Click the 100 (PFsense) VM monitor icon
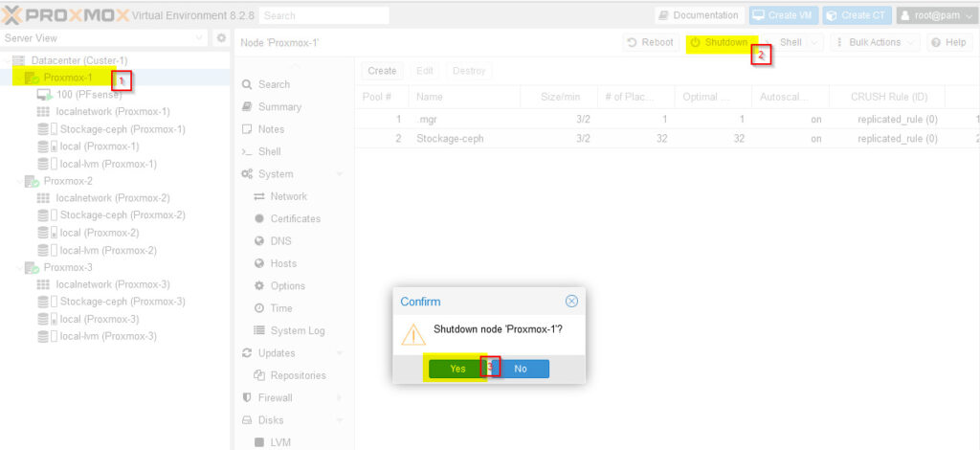 point(44,95)
